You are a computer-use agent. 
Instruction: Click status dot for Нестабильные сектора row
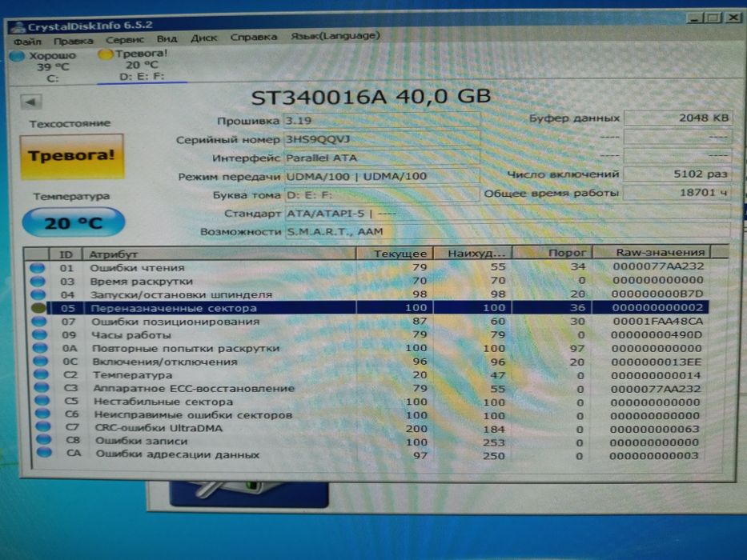(x=42, y=401)
